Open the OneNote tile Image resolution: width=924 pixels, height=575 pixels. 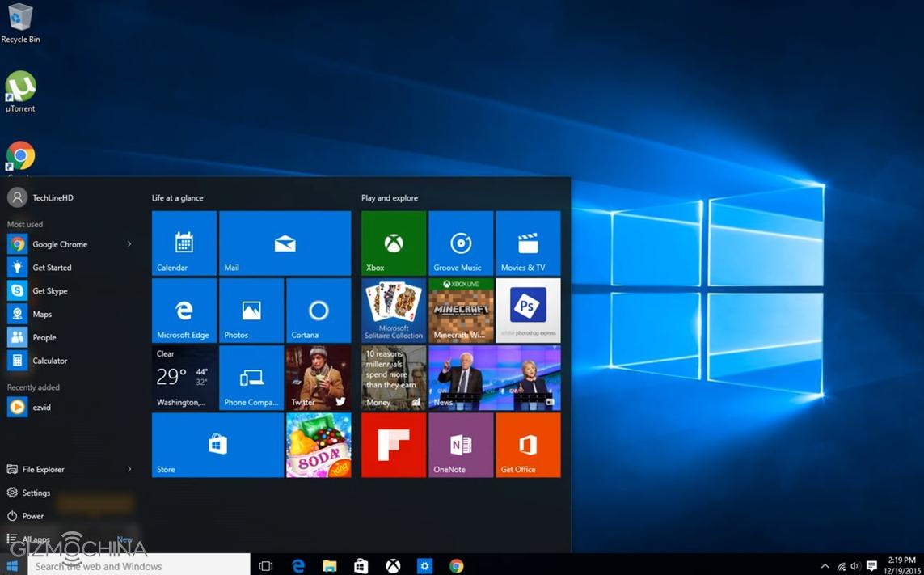460,445
